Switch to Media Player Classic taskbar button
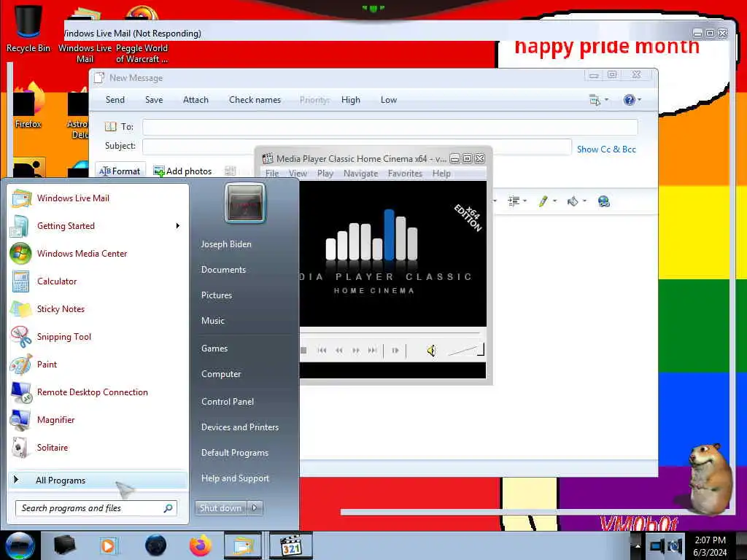This screenshot has width=747, height=560. click(x=291, y=545)
